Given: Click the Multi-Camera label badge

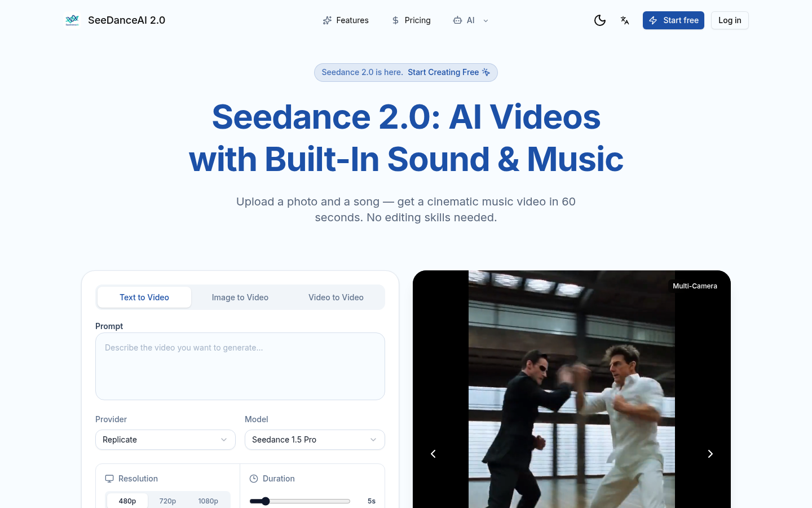Looking at the screenshot, I should [x=695, y=286].
